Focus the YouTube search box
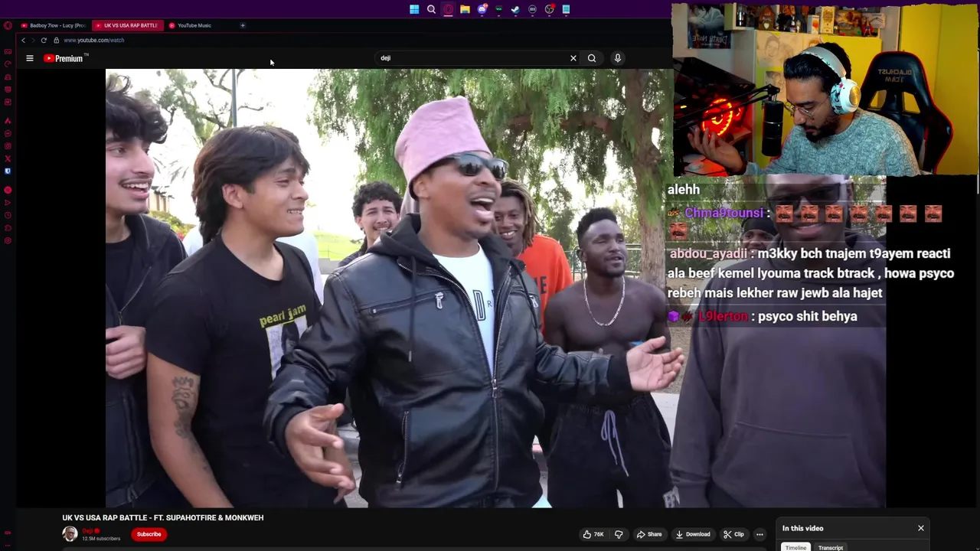The height and width of the screenshot is (551, 980). [x=471, y=58]
